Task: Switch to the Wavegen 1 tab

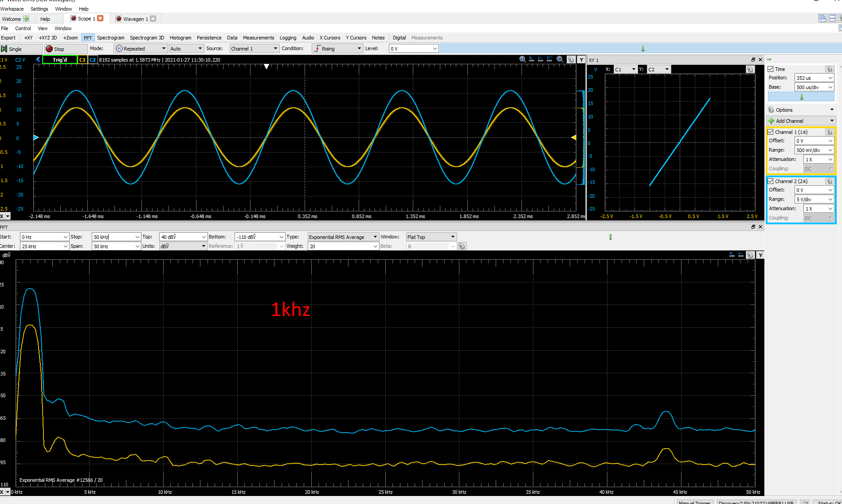Action: point(135,19)
